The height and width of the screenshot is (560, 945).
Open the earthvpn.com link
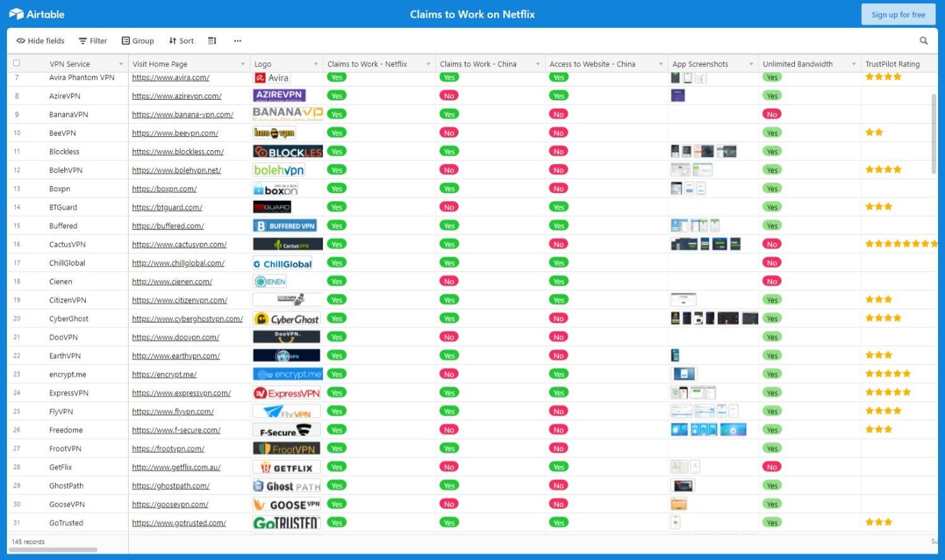click(x=176, y=356)
